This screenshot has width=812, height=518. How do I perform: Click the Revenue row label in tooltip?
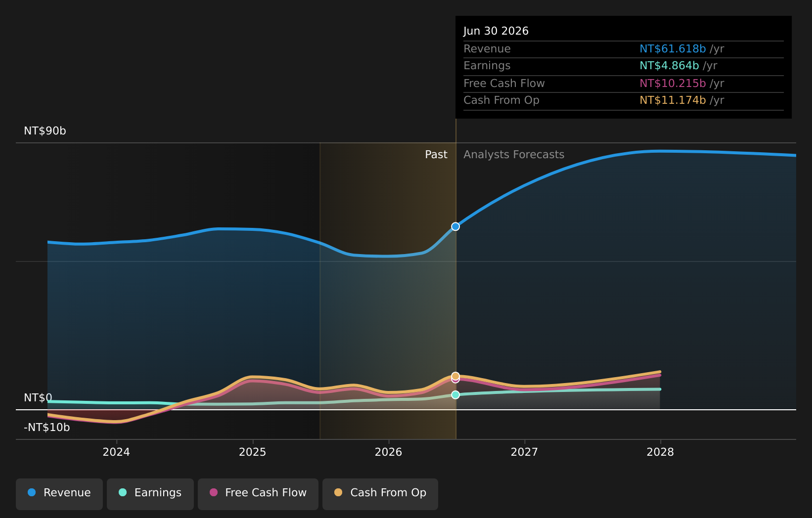pos(487,49)
